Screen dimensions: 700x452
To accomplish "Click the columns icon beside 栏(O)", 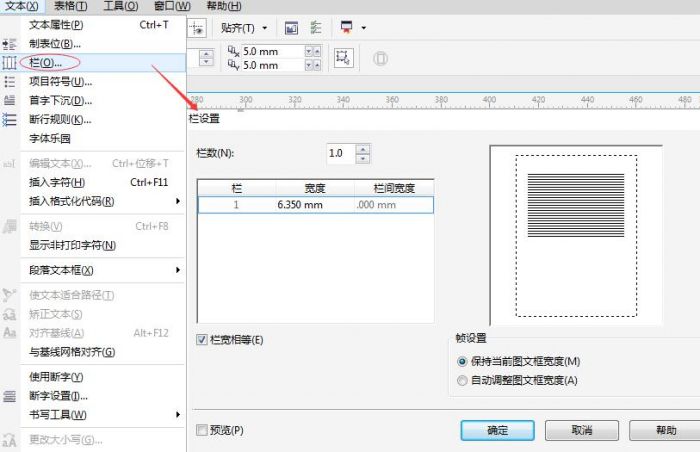I will click(9, 63).
